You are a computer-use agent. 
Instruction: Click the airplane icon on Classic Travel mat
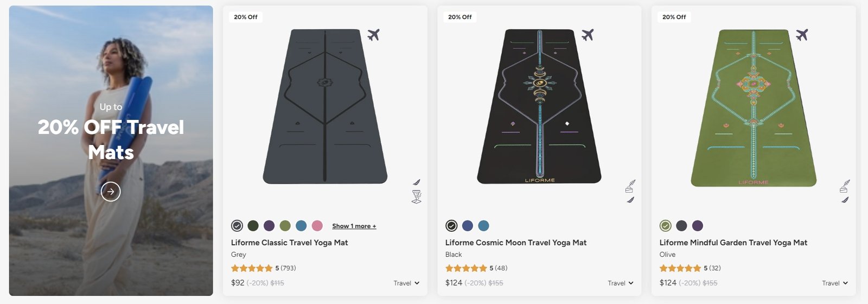373,35
